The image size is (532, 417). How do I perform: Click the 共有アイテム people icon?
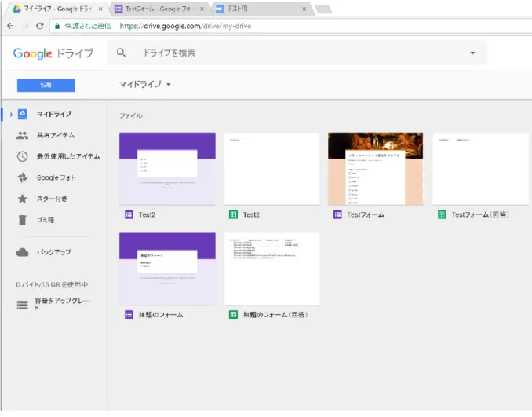[23, 135]
